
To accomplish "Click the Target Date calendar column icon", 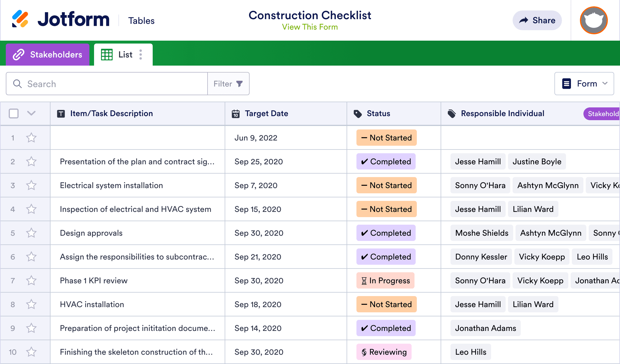I will (236, 114).
